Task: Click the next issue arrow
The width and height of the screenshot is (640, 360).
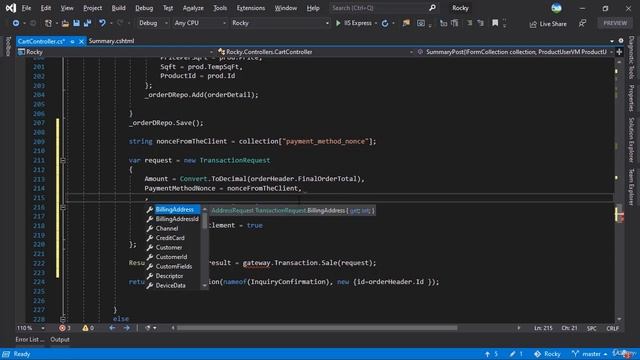Action: tap(127, 328)
